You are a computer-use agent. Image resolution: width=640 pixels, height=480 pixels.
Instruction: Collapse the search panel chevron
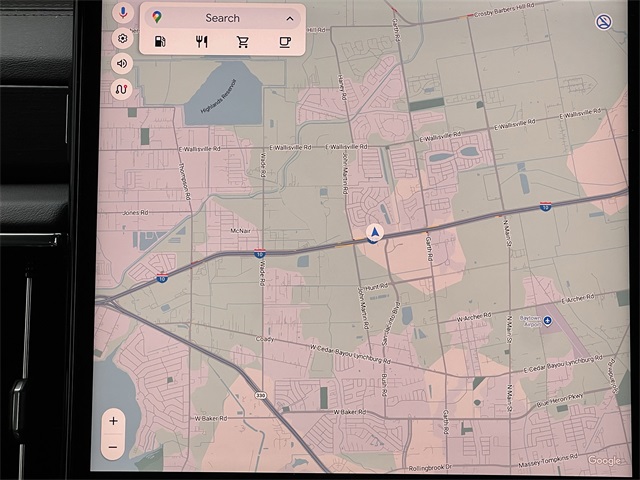pos(290,18)
